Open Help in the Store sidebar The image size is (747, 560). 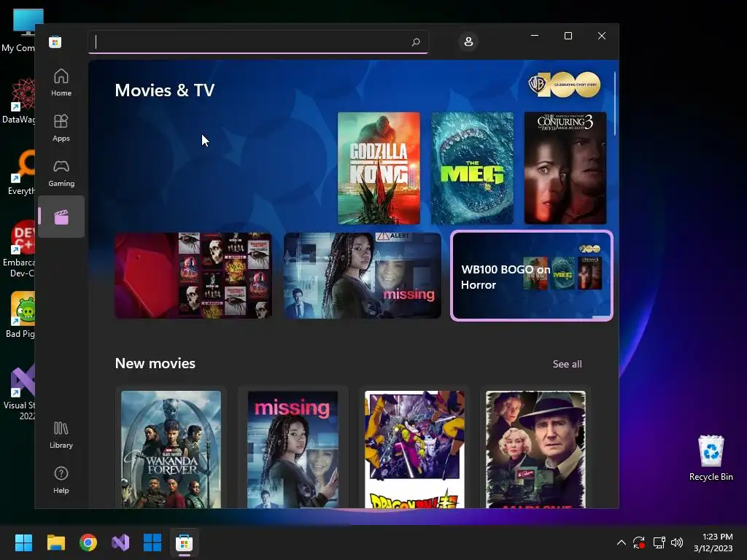61,480
